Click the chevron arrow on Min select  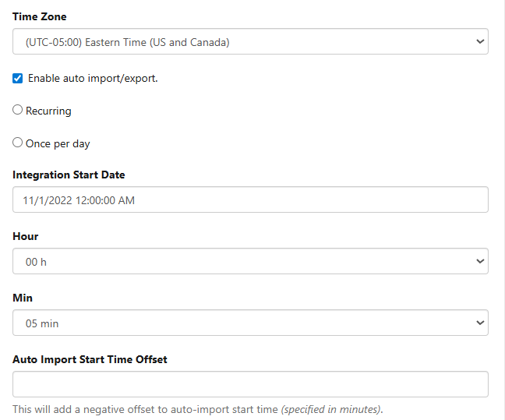(x=479, y=323)
